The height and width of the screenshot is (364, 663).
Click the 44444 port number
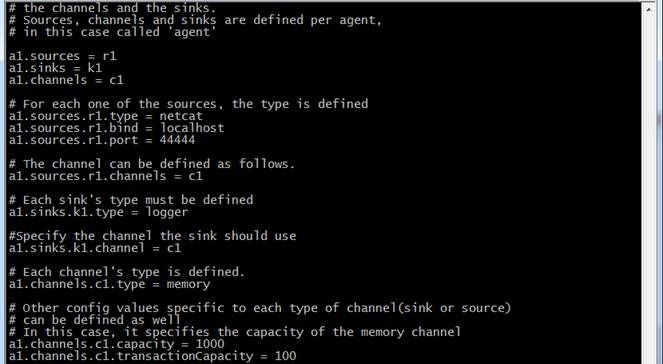point(177,140)
